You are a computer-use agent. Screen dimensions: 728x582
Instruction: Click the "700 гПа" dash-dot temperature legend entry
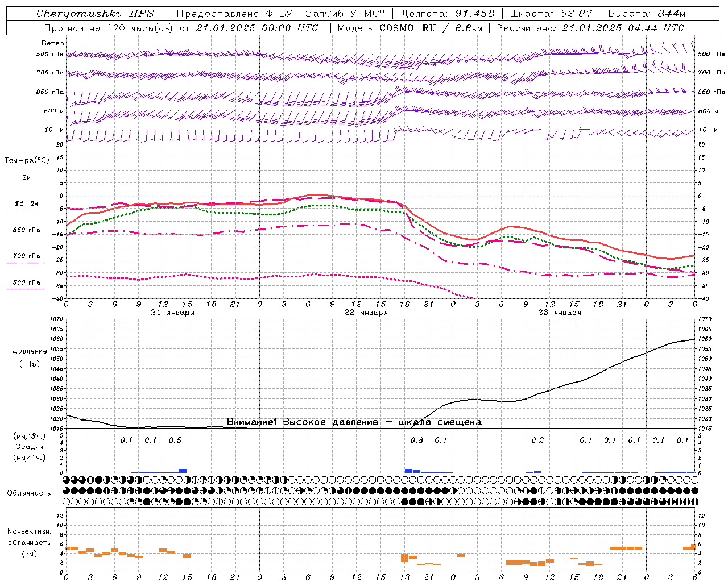coord(27,256)
